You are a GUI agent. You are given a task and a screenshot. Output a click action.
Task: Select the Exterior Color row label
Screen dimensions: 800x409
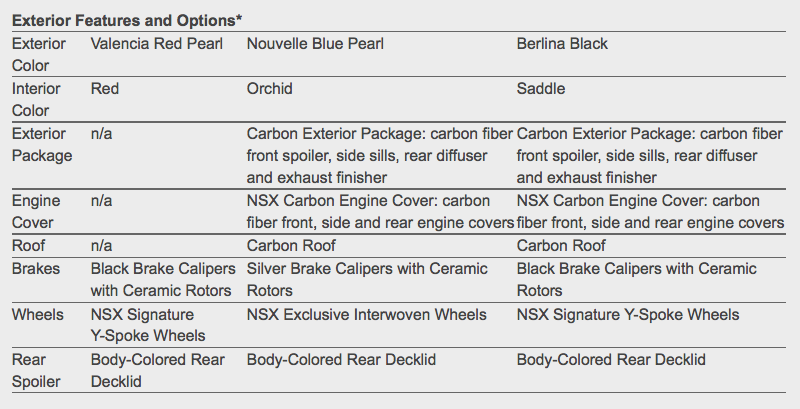(39, 54)
